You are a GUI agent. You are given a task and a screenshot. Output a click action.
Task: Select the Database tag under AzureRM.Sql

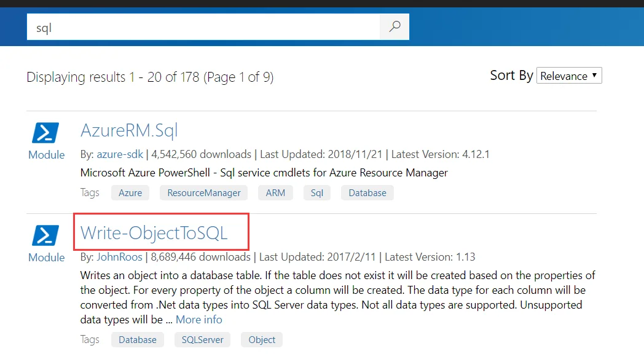click(367, 192)
